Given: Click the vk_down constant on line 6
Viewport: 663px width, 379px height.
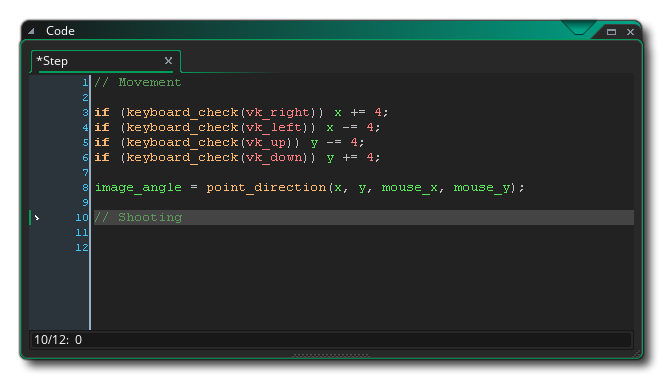Looking at the screenshot, I should tap(274, 157).
